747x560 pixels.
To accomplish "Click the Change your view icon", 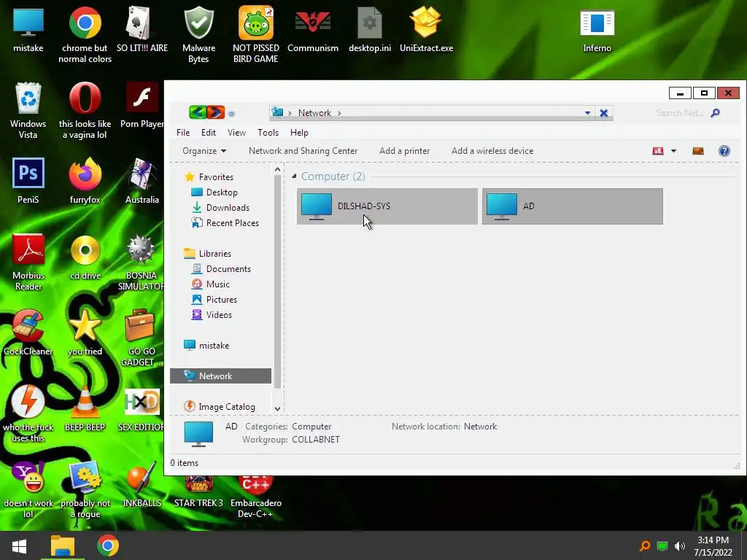I will (x=658, y=151).
